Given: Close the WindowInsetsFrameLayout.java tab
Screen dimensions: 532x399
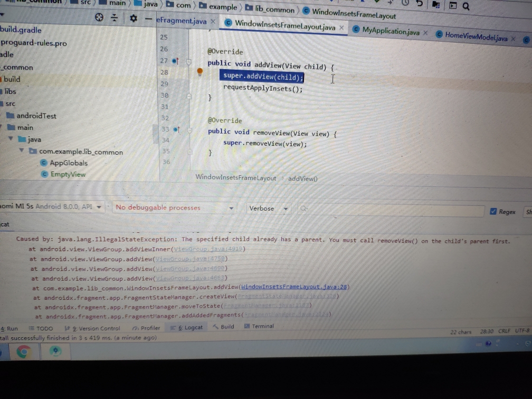Looking at the screenshot, I should (341, 28).
